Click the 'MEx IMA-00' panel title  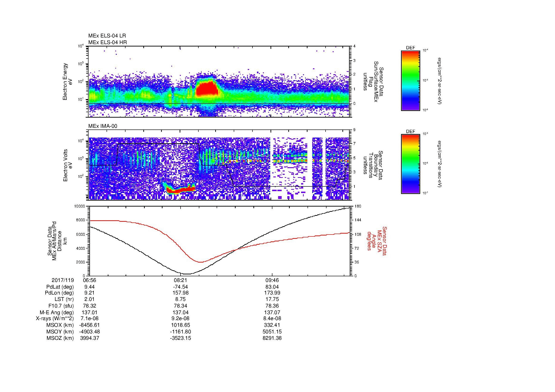103,126
